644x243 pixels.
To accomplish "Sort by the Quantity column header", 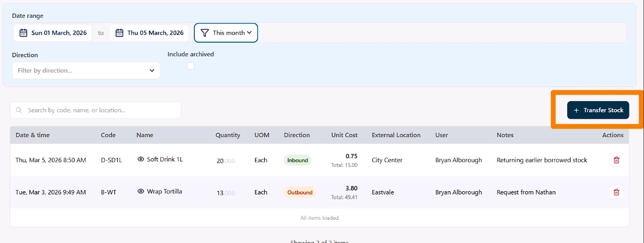I will click(x=227, y=135).
